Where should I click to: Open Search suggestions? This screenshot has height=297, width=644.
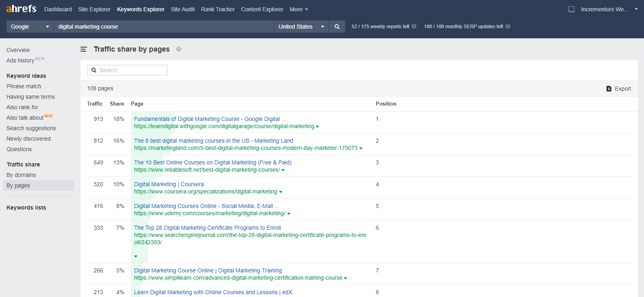31,128
